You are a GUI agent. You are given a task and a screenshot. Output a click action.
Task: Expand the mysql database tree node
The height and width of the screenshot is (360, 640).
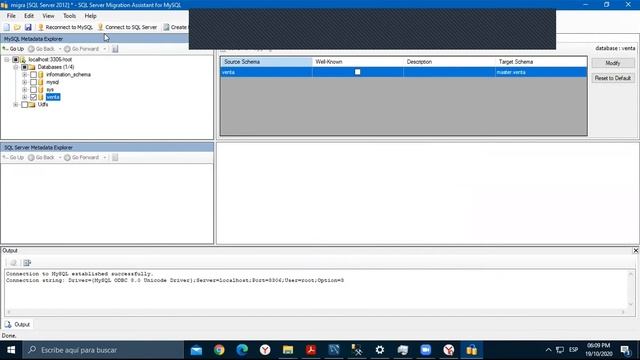24,82
